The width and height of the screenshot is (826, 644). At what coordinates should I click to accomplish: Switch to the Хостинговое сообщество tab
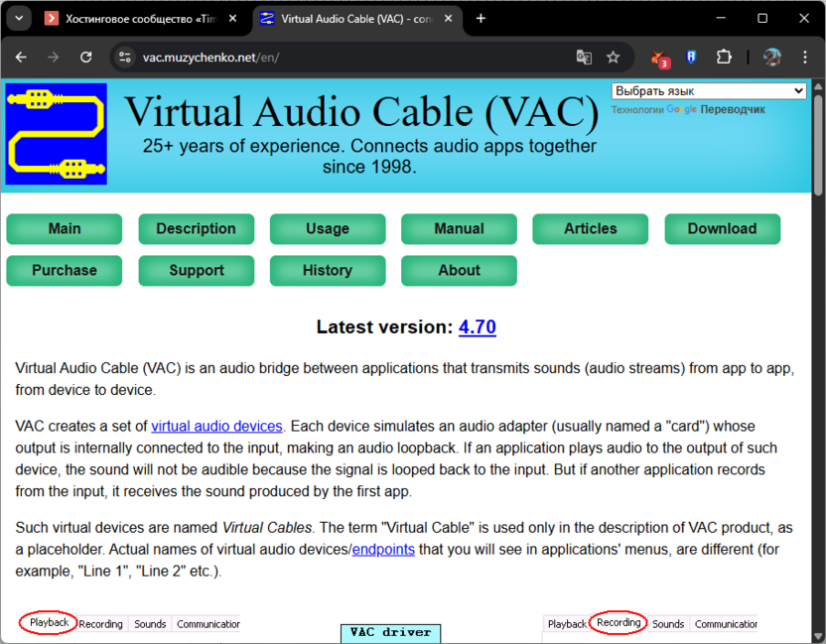(x=141, y=19)
